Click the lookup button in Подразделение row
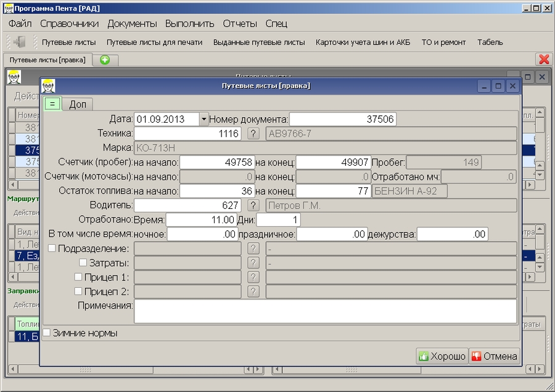Screen dimensions: 555x392 [x=253, y=248]
